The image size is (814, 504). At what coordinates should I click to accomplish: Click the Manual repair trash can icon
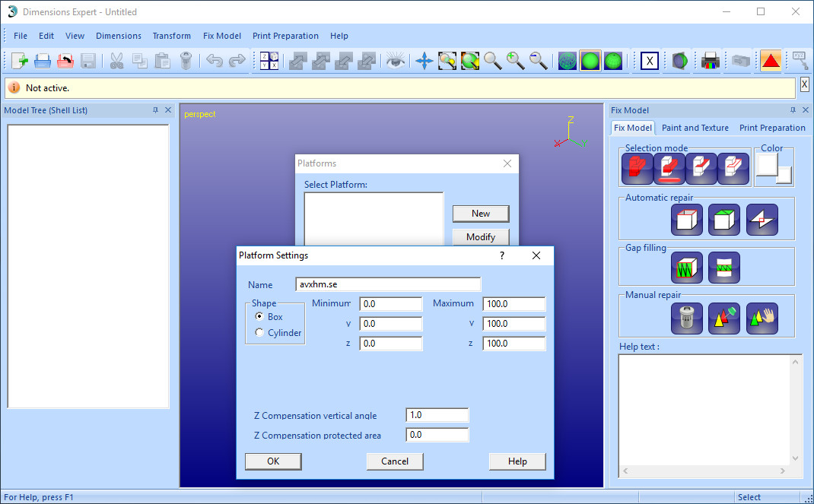[686, 319]
